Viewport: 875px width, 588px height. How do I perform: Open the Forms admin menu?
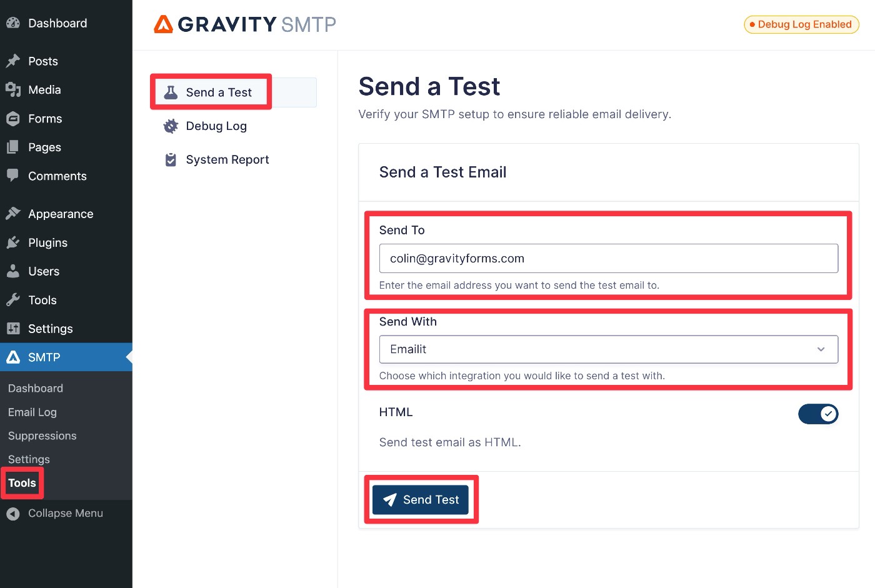pos(45,119)
